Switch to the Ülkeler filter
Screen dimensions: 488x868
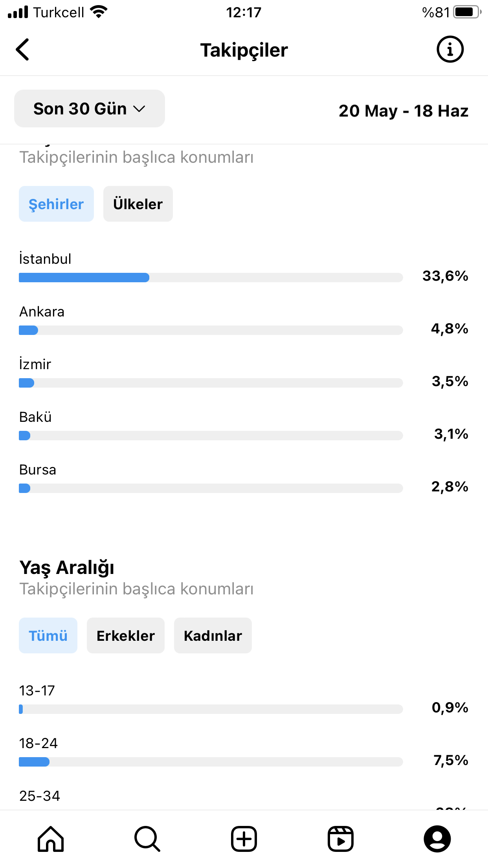[x=138, y=204]
